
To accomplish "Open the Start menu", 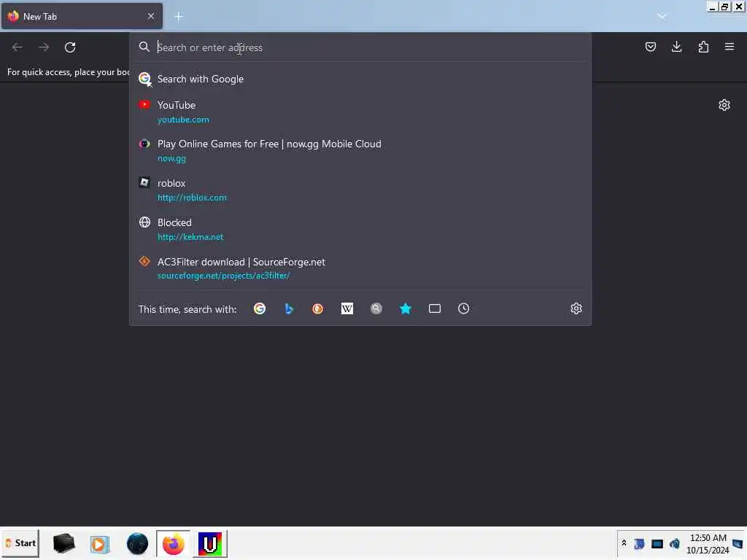I will [20, 543].
